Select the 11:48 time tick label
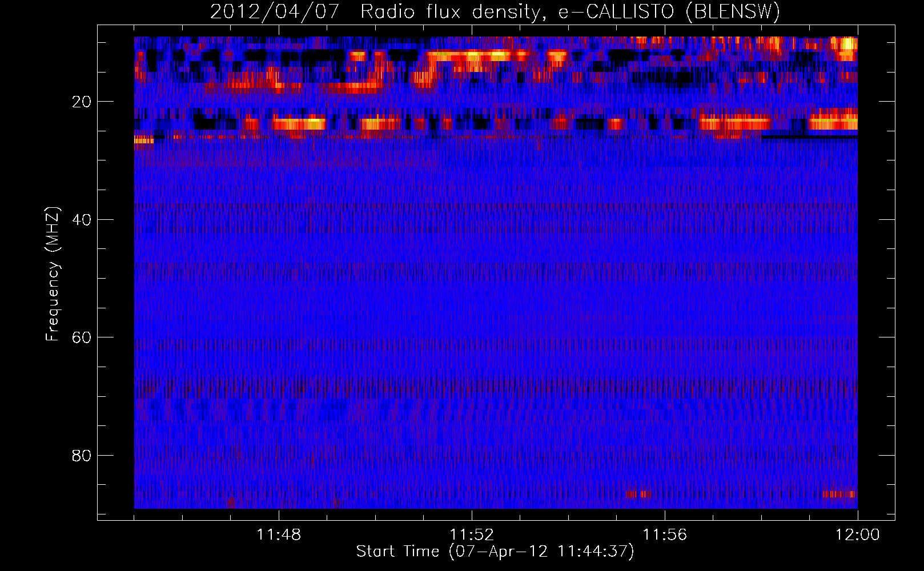 tap(279, 534)
